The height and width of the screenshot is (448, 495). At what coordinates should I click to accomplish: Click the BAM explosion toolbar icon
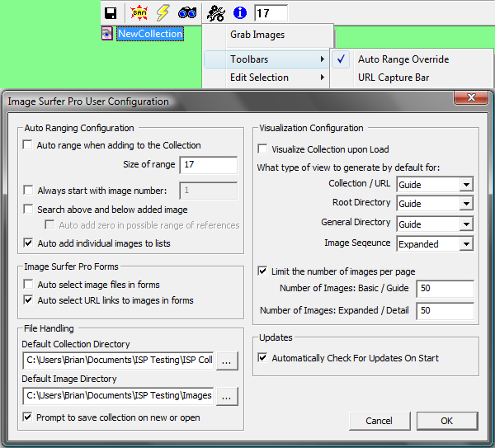(x=139, y=13)
